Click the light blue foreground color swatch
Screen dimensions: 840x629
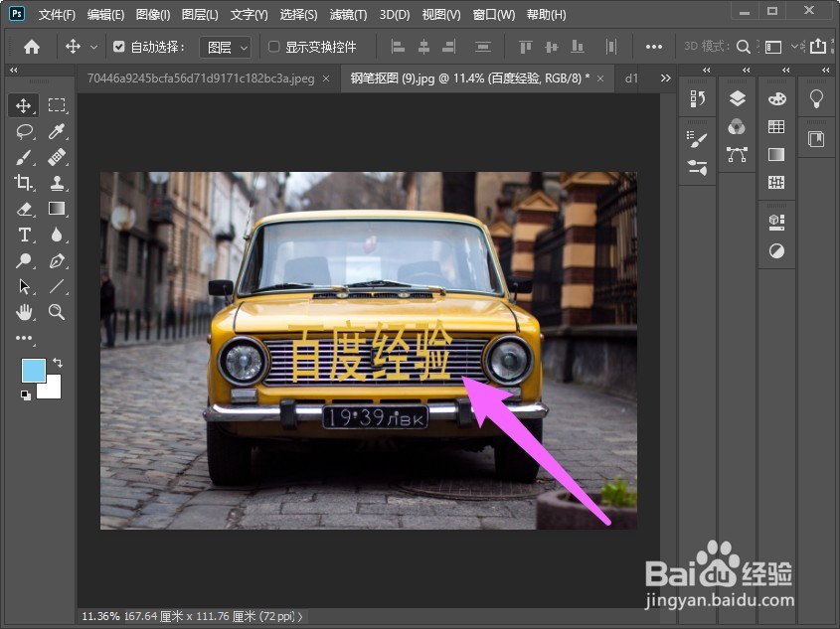[32, 370]
